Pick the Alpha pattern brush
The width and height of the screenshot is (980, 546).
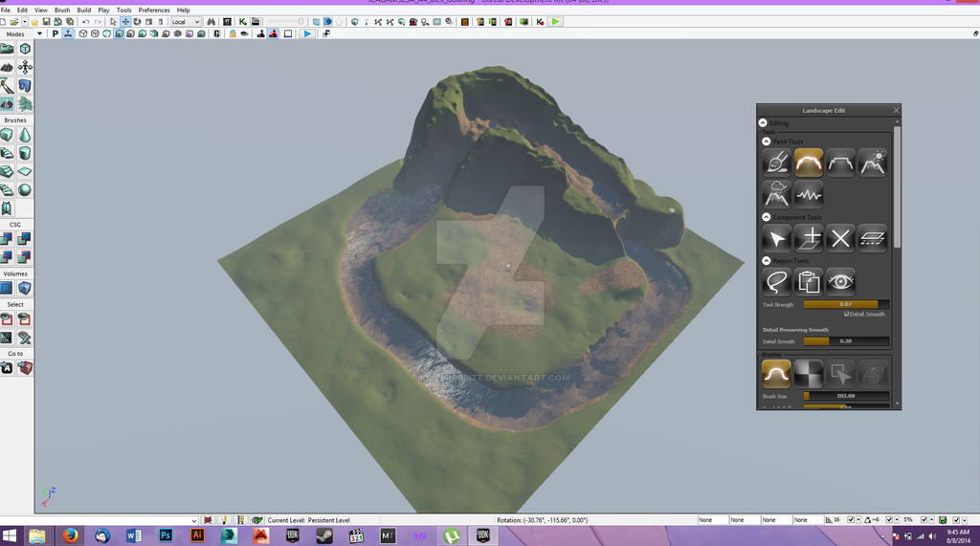pyautogui.click(x=809, y=373)
